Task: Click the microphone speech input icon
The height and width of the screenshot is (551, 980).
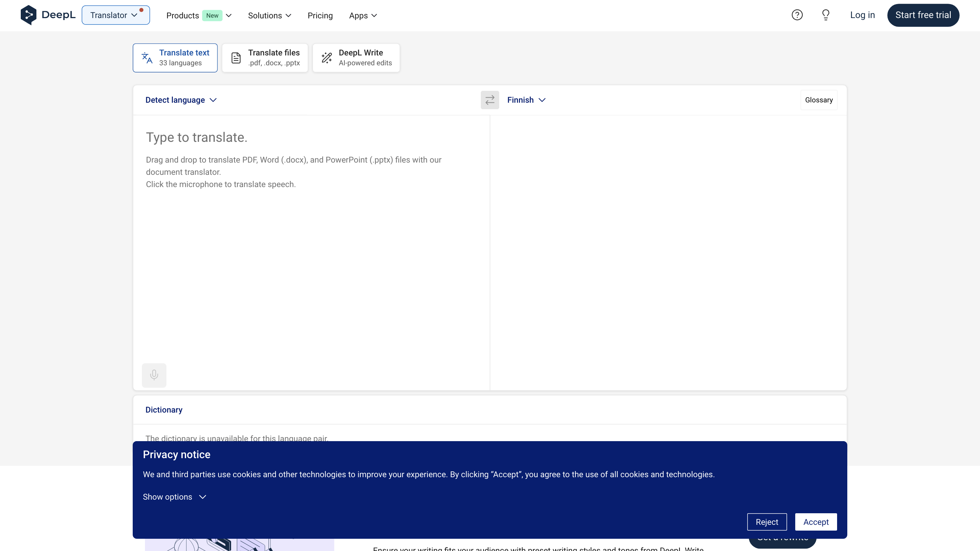Action: click(154, 375)
